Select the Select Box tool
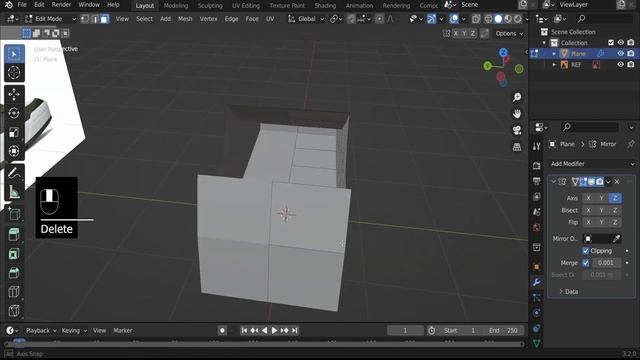 pos(14,54)
